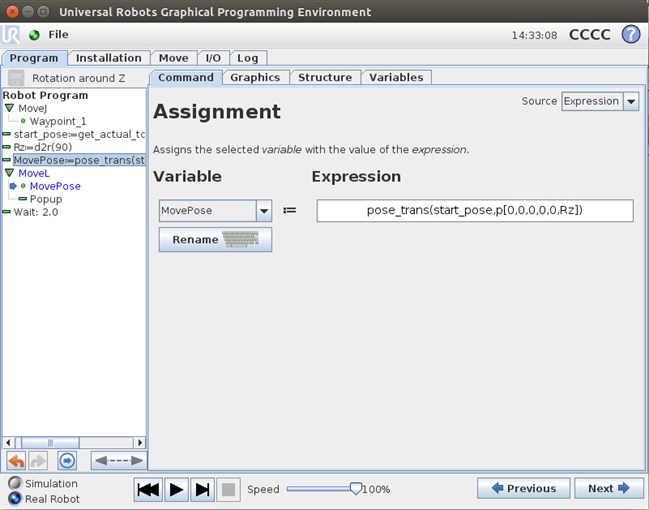Image resolution: width=649 pixels, height=510 pixels.
Task: Open the MovePose variable dropdown
Action: click(x=215, y=210)
